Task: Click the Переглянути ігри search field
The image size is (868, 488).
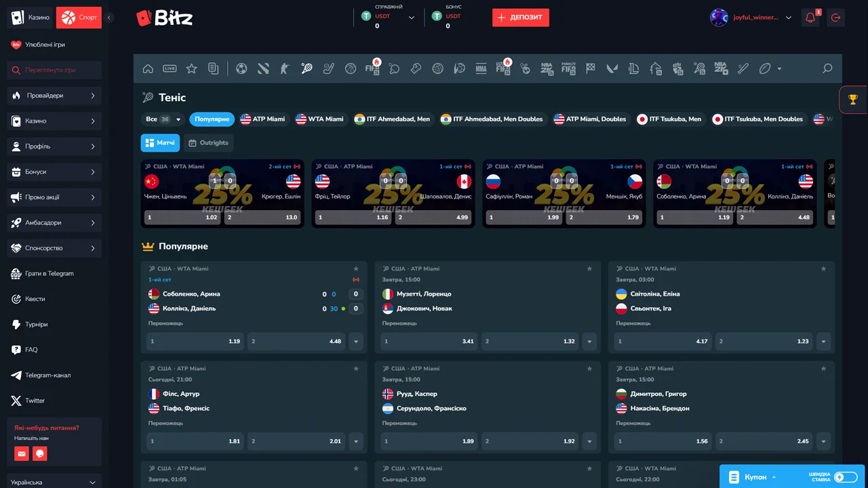Action: [x=54, y=70]
